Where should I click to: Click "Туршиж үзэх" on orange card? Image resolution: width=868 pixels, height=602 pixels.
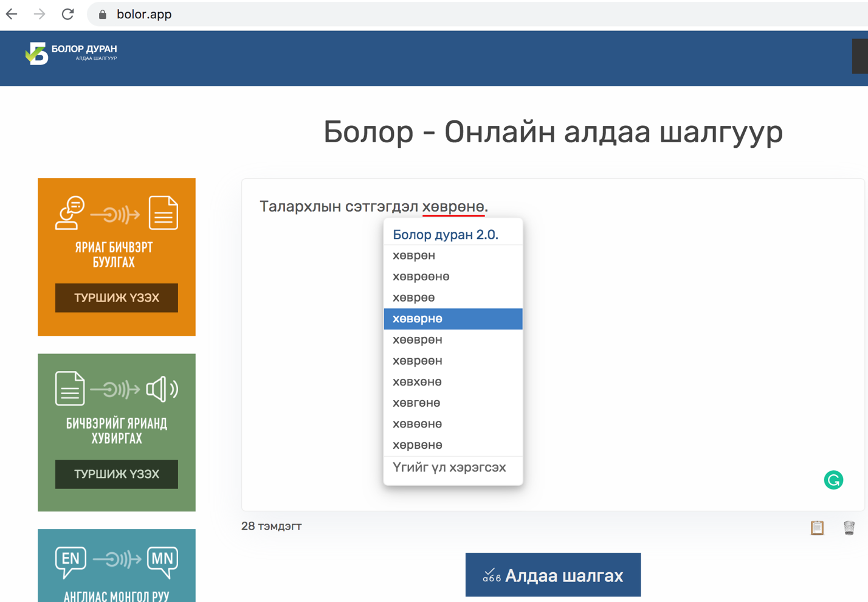pyautogui.click(x=116, y=298)
